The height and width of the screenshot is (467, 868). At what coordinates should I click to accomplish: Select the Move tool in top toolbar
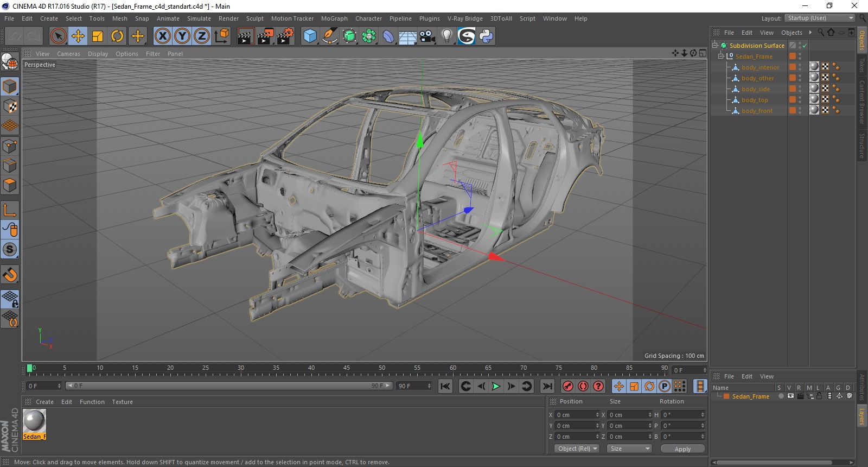[x=78, y=36]
